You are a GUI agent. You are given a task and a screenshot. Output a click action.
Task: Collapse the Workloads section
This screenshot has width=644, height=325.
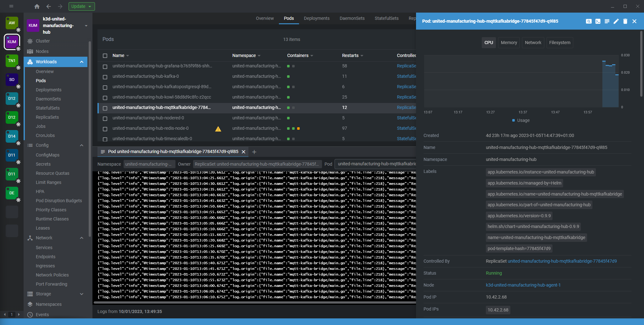81,62
